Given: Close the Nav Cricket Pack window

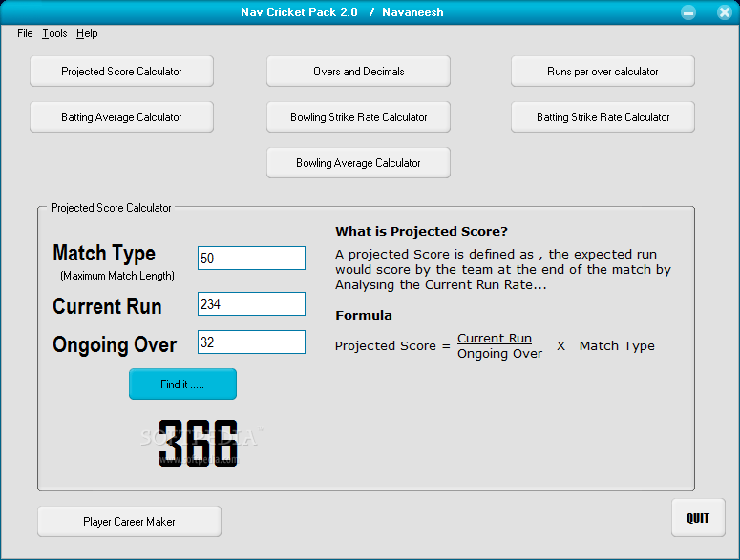Looking at the screenshot, I should pos(725,12).
